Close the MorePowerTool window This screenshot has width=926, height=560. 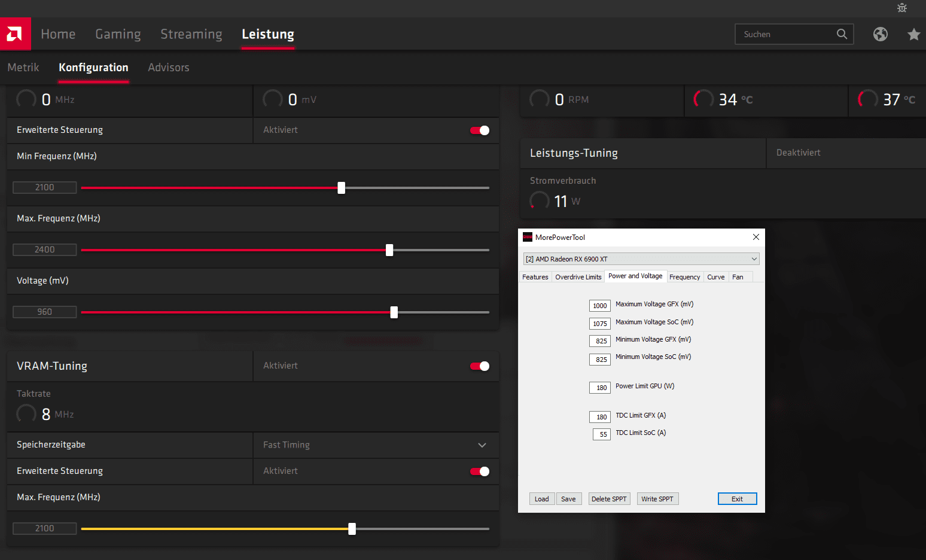pyautogui.click(x=756, y=237)
